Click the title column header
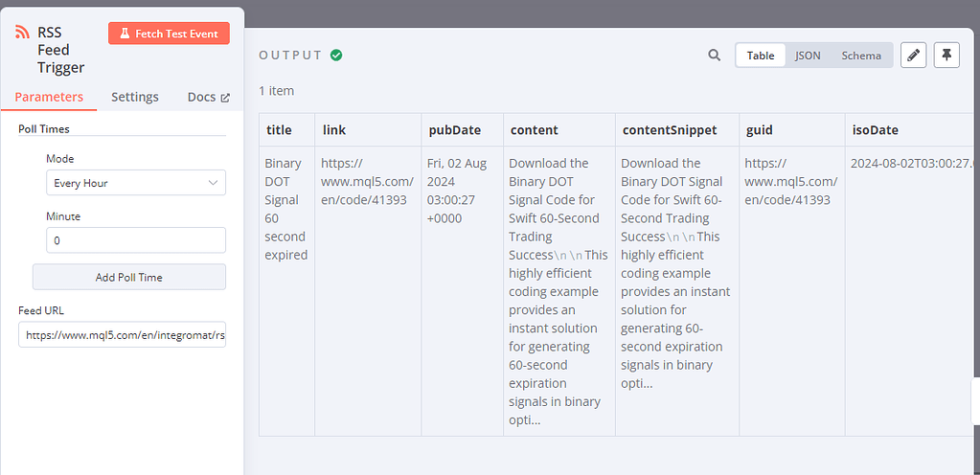Image resolution: width=980 pixels, height=475 pixels. point(279,129)
